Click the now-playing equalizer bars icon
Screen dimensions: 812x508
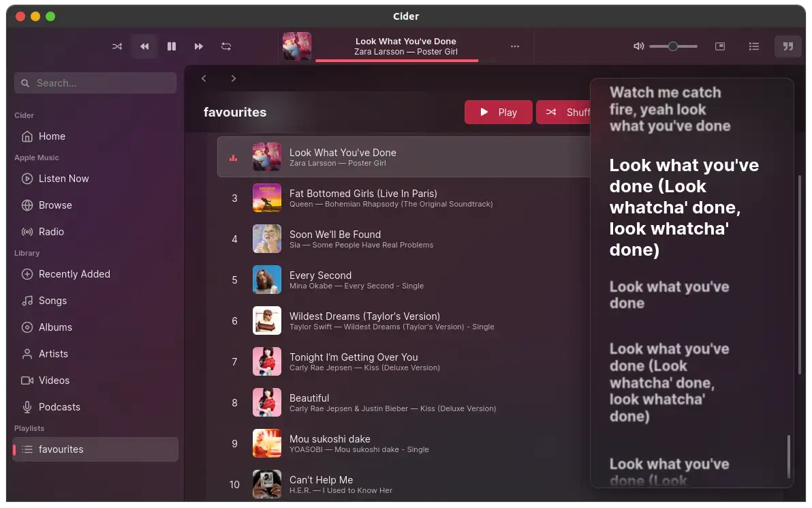click(234, 158)
